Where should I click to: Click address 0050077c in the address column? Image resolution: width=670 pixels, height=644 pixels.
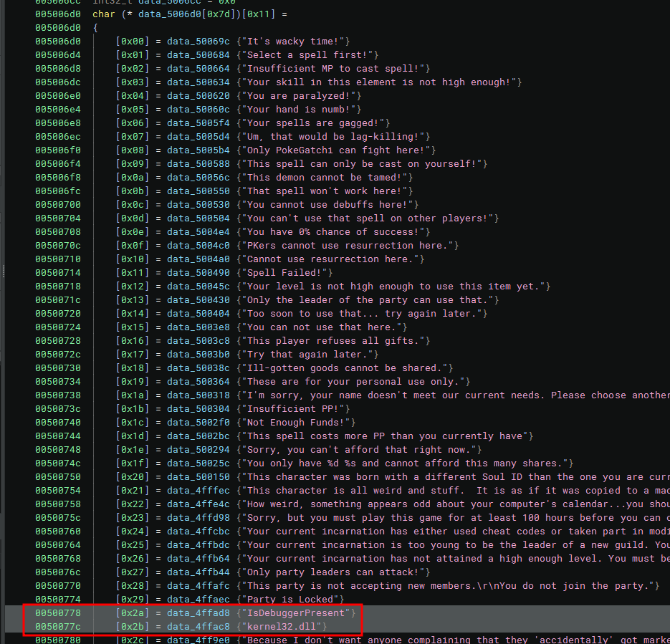(58, 626)
